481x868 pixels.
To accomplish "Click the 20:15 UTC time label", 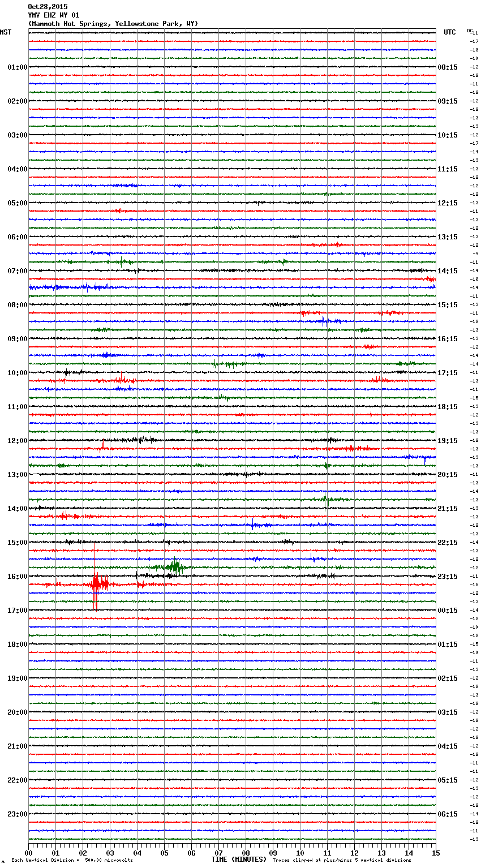I will [x=448, y=475].
